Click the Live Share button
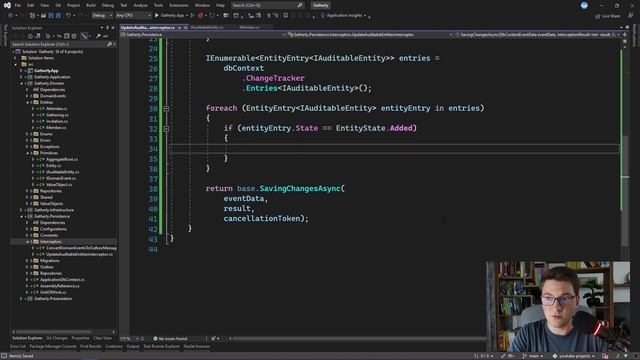This screenshot has height=360, width=640. pyautogui.click(x=607, y=16)
